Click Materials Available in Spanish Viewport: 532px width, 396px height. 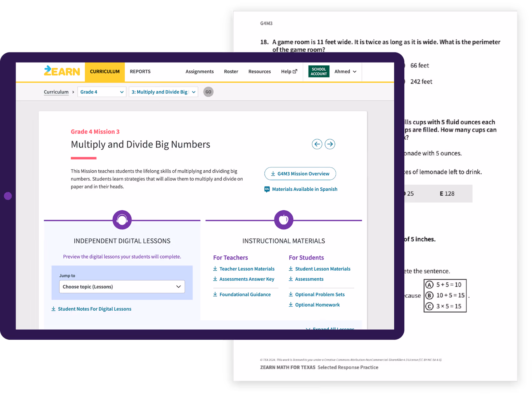tap(305, 189)
